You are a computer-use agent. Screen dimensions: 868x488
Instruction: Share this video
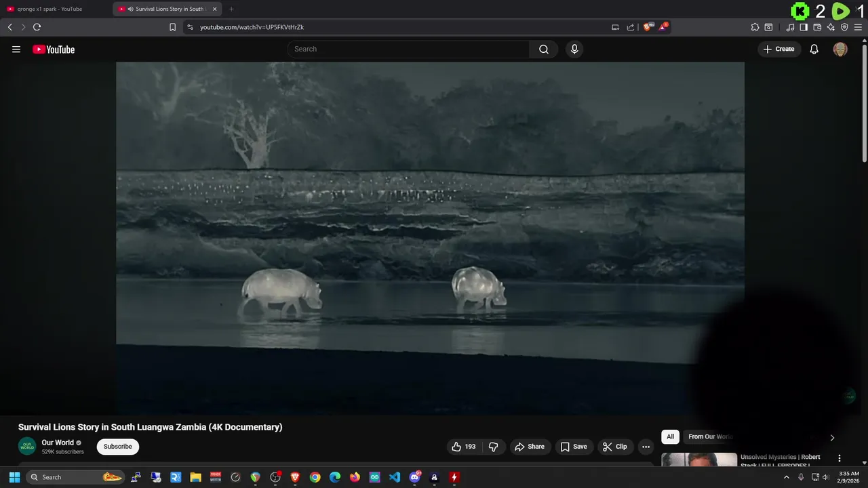coord(529,447)
